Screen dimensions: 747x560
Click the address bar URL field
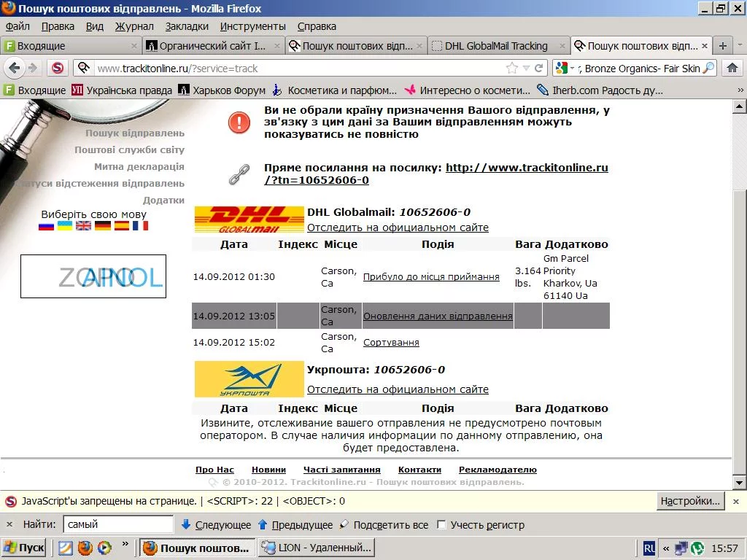click(x=298, y=68)
